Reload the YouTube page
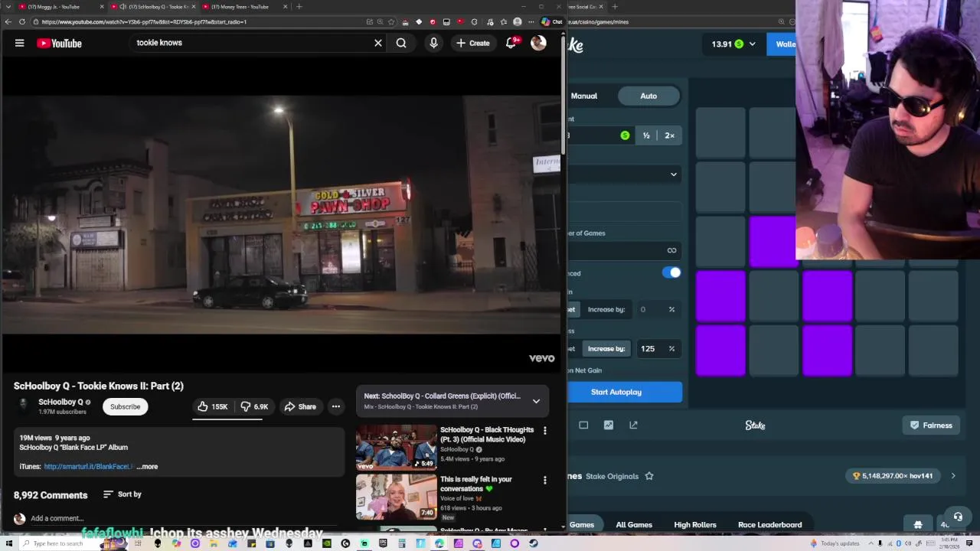980x551 pixels. 22,21
